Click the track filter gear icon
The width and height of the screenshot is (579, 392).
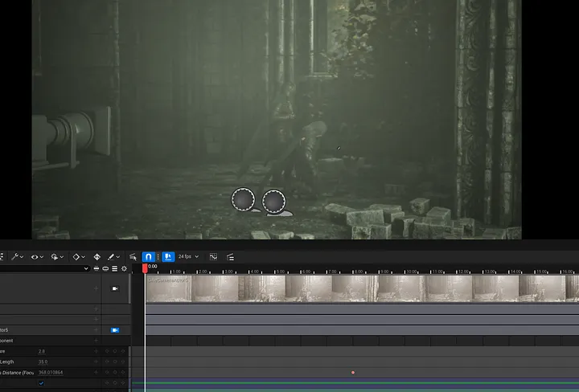(x=124, y=268)
